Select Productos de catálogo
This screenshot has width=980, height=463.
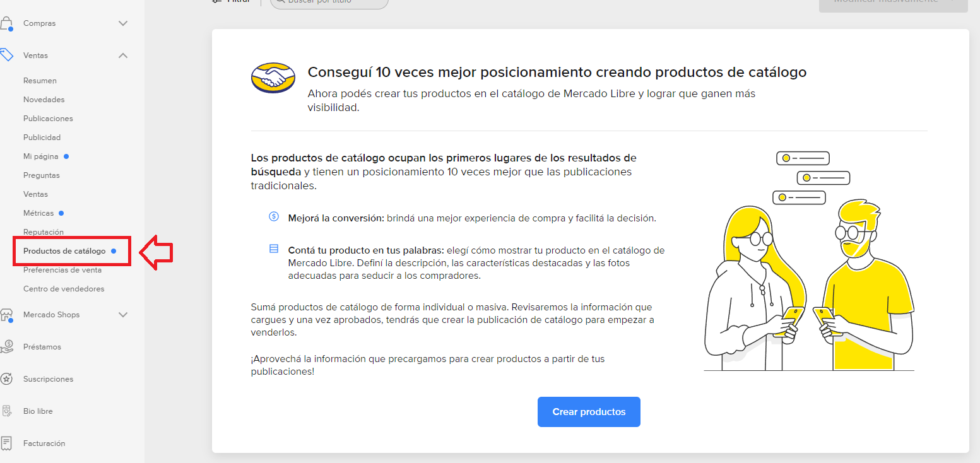(64, 251)
